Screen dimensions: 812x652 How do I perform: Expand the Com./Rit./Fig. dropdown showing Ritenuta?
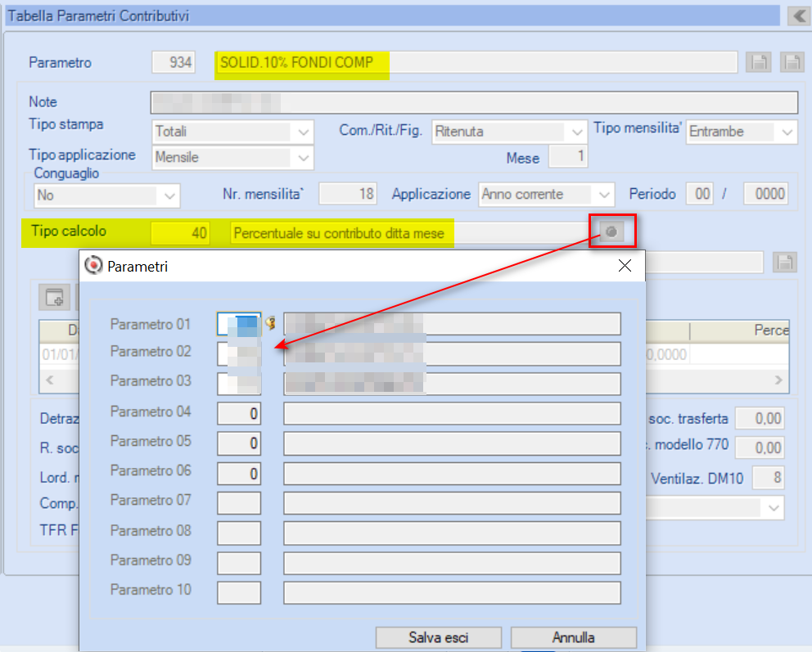(x=509, y=132)
